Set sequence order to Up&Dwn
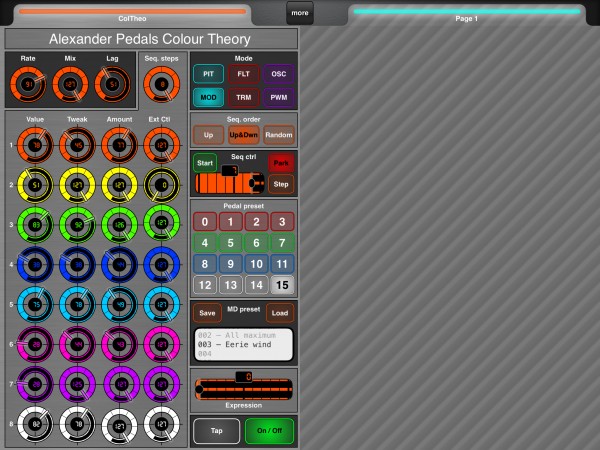Screen dimensions: 600x450 244,135
